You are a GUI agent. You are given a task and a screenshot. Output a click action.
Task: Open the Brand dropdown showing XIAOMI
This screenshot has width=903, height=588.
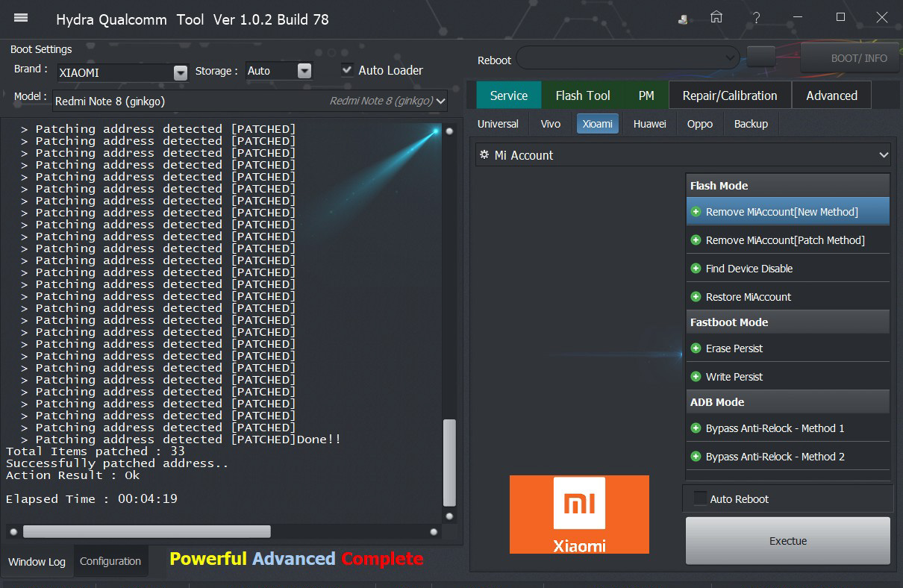tap(180, 72)
